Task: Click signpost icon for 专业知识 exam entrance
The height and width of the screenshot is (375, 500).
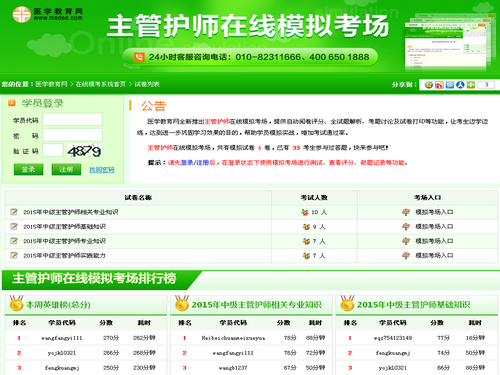Action: click(x=406, y=241)
